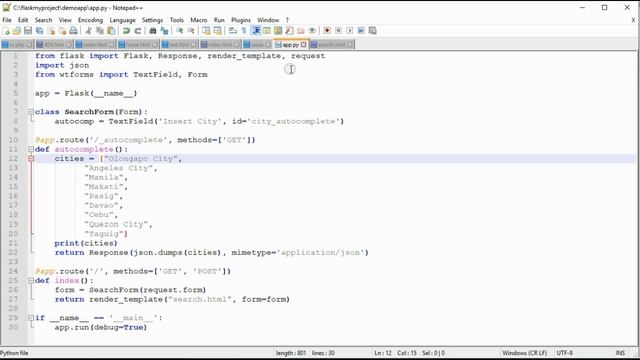The image size is (640, 360).
Task: Click the Open file toolbar icon
Action: (17, 31)
